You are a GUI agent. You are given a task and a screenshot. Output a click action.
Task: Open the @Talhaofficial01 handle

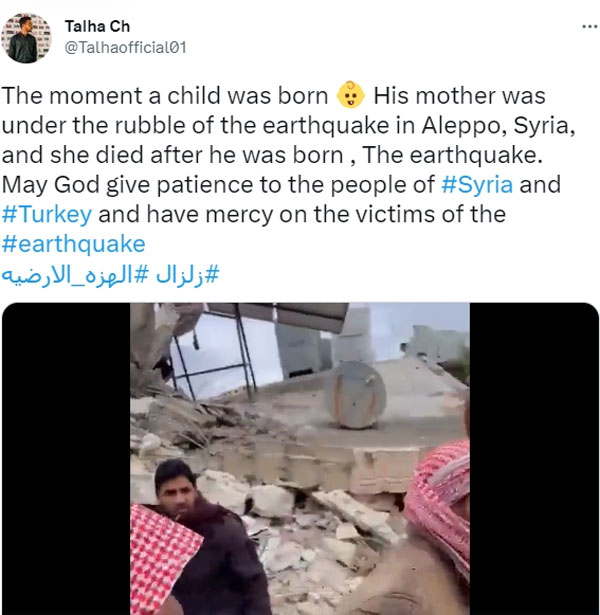click(x=125, y=47)
